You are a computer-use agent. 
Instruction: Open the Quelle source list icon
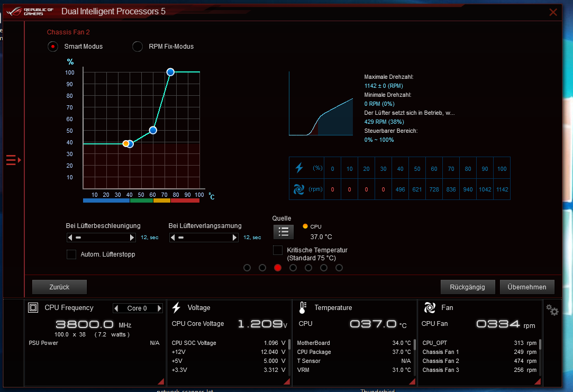(x=283, y=232)
